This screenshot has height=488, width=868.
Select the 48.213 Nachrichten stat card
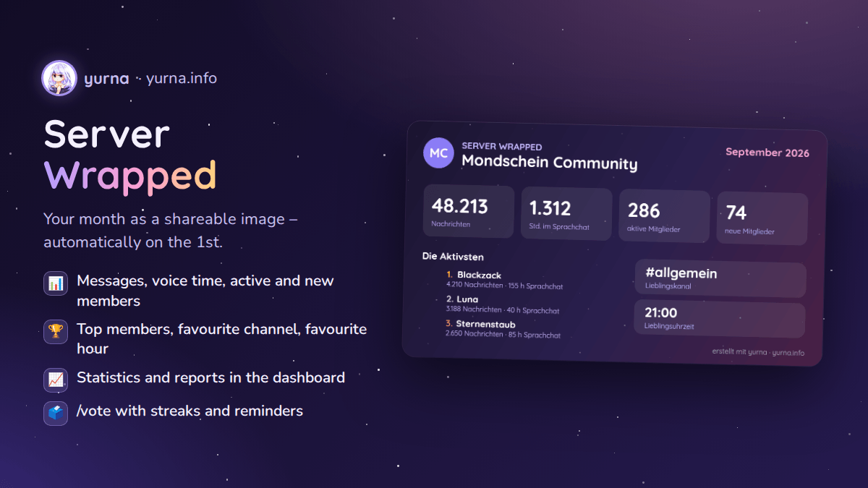(x=469, y=211)
